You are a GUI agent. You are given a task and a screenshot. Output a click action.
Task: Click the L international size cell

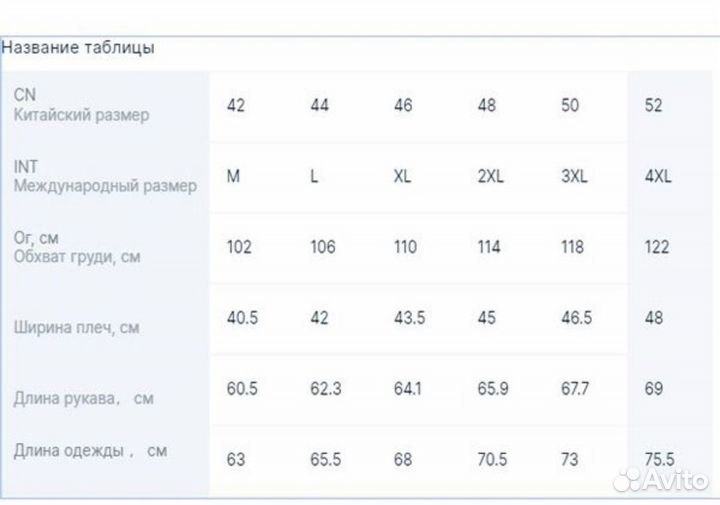pyautogui.click(x=314, y=177)
